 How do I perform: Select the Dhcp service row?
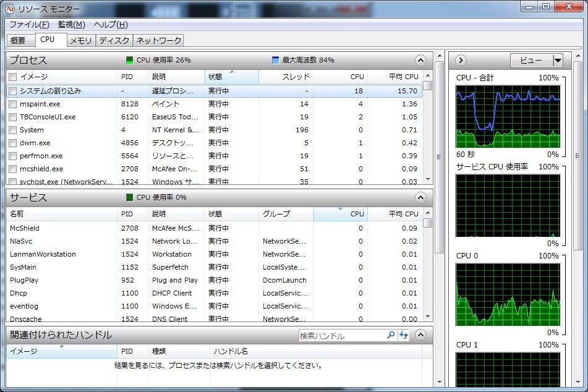click(x=214, y=293)
